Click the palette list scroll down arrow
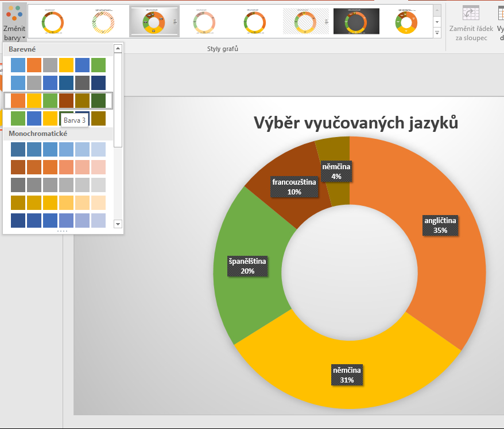This screenshot has height=429, width=504. point(118,224)
